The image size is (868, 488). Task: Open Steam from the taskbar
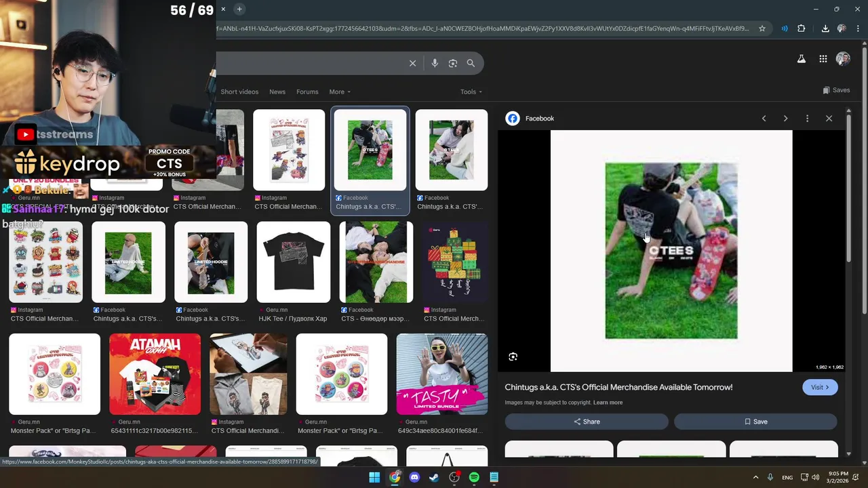click(x=434, y=477)
